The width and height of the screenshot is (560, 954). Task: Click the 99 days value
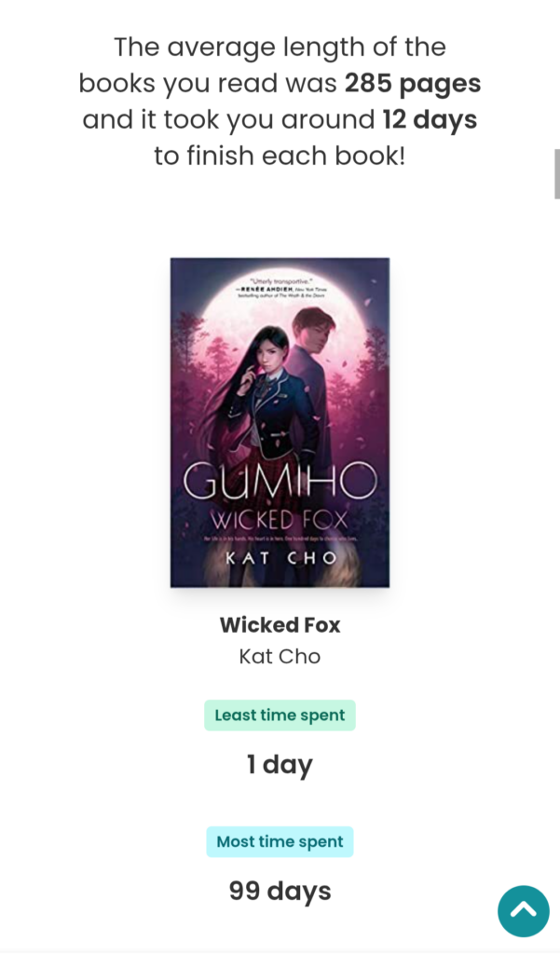pyautogui.click(x=280, y=892)
